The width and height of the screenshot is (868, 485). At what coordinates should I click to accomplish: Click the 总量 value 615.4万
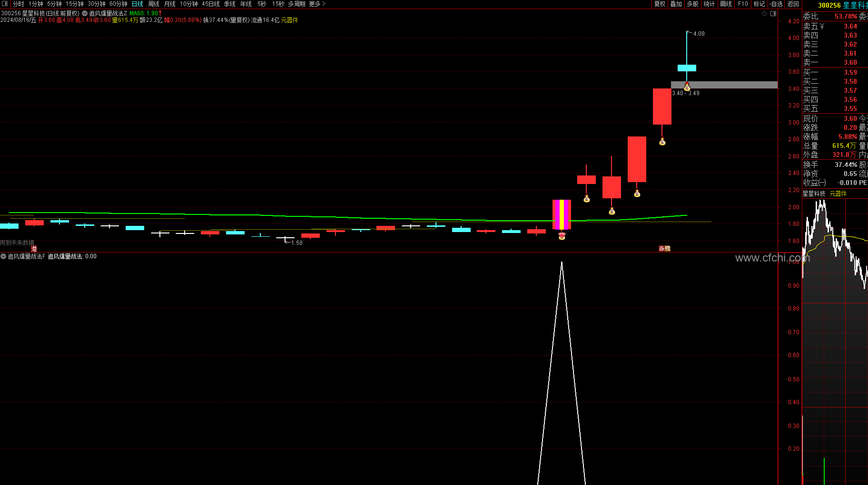(x=844, y=146)
